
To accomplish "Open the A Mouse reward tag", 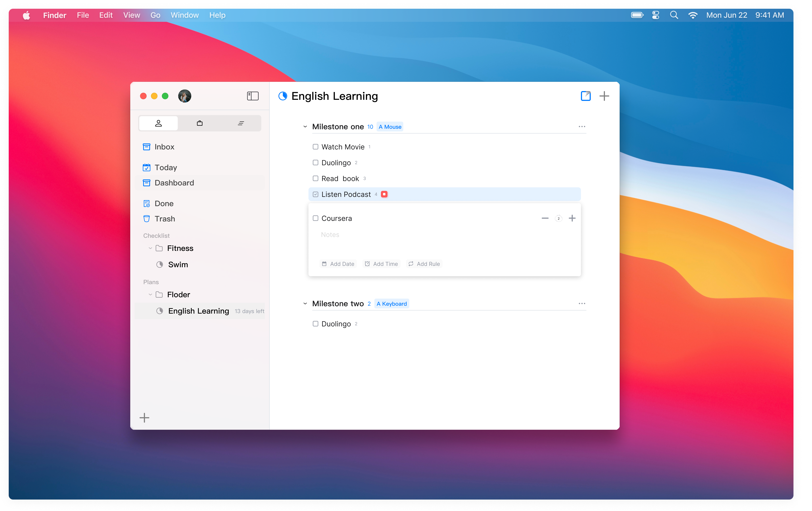I will pyautogui.click(x=390, y=127).
